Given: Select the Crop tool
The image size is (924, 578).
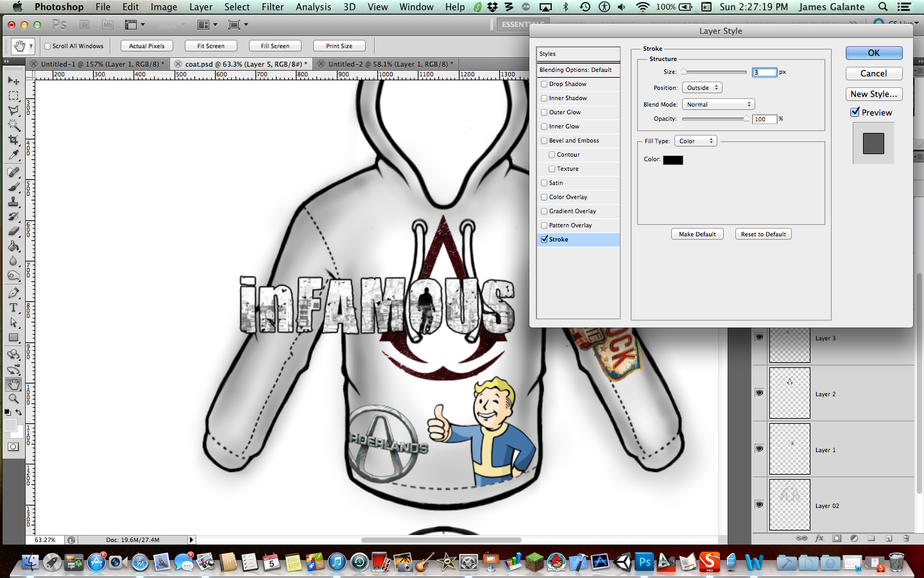Looking at the screenshot, I should (13, 140).
